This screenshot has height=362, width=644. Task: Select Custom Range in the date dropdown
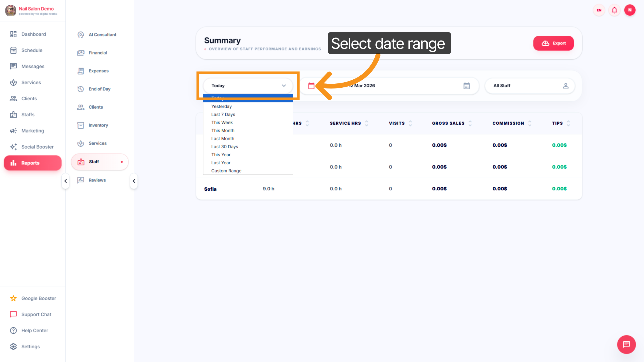(226, 171)
